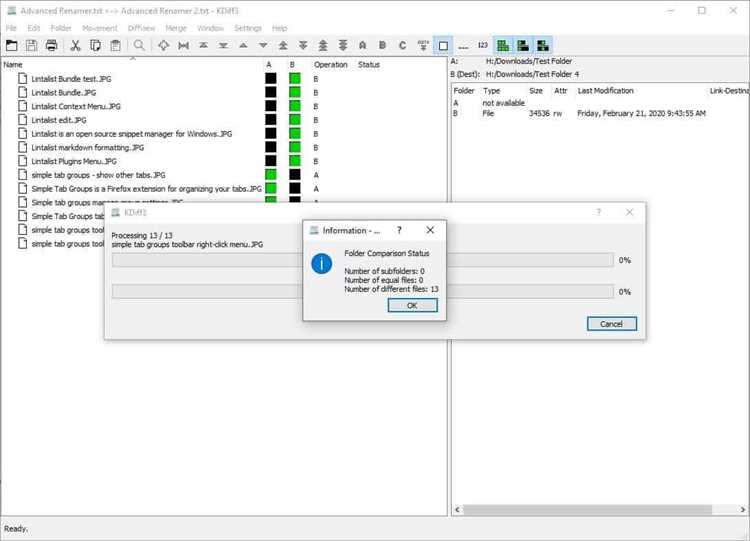Click the details panel scrollbar left arrow
Viewport: 750px width, 541px height.
457,510
